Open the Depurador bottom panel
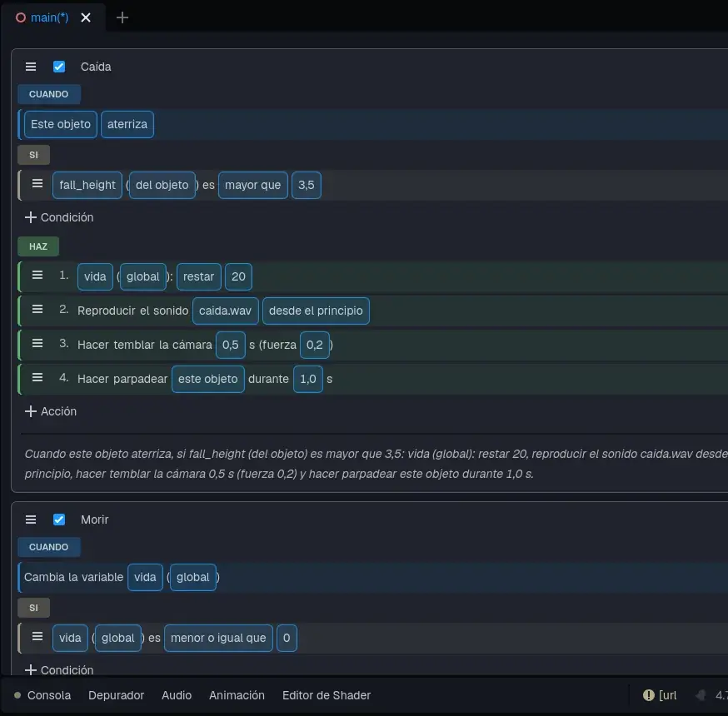This screenshot has height=716, width=728. tap(116, 695)
